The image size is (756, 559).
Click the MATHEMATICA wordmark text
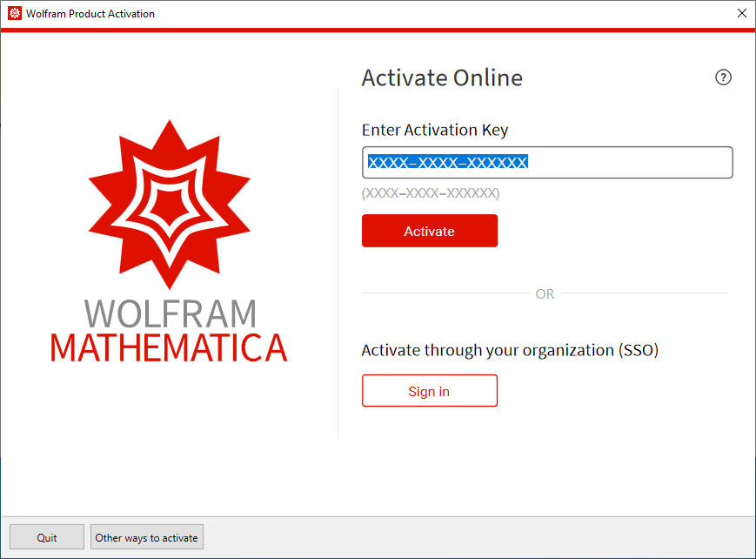point(169,347)
